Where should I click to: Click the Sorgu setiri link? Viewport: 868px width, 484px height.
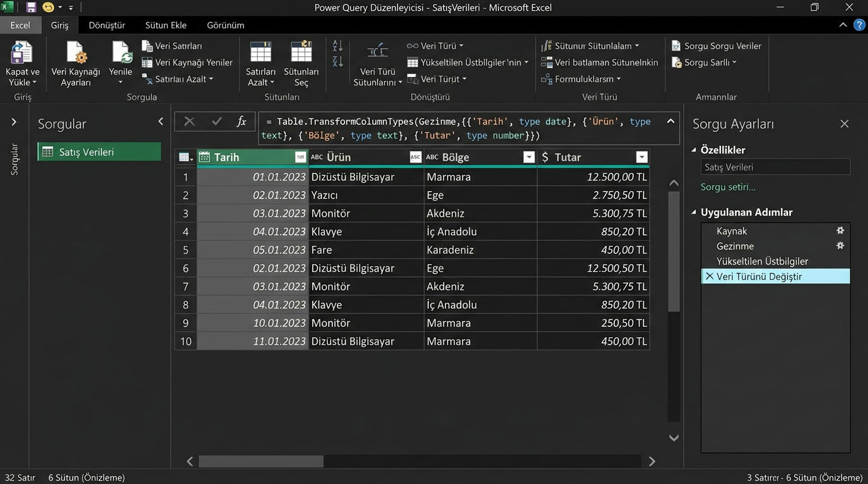pyautogui.click(x=727, y=187)
